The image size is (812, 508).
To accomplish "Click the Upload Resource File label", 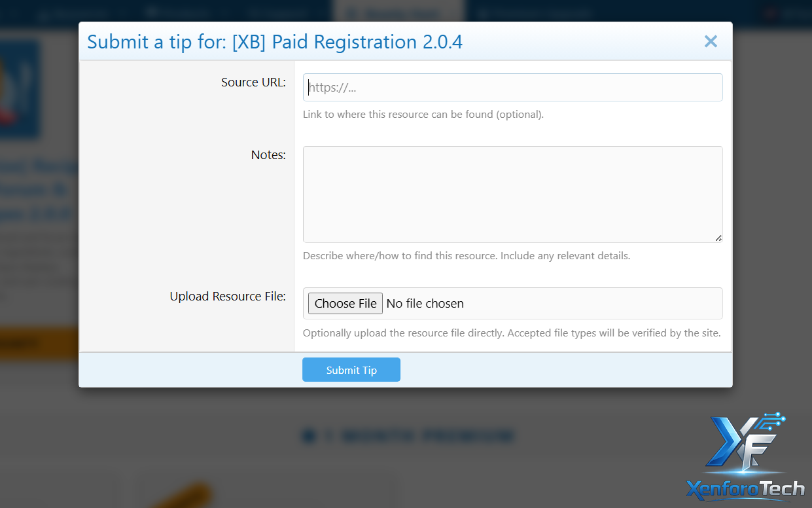I will click(x=228, y=297).
